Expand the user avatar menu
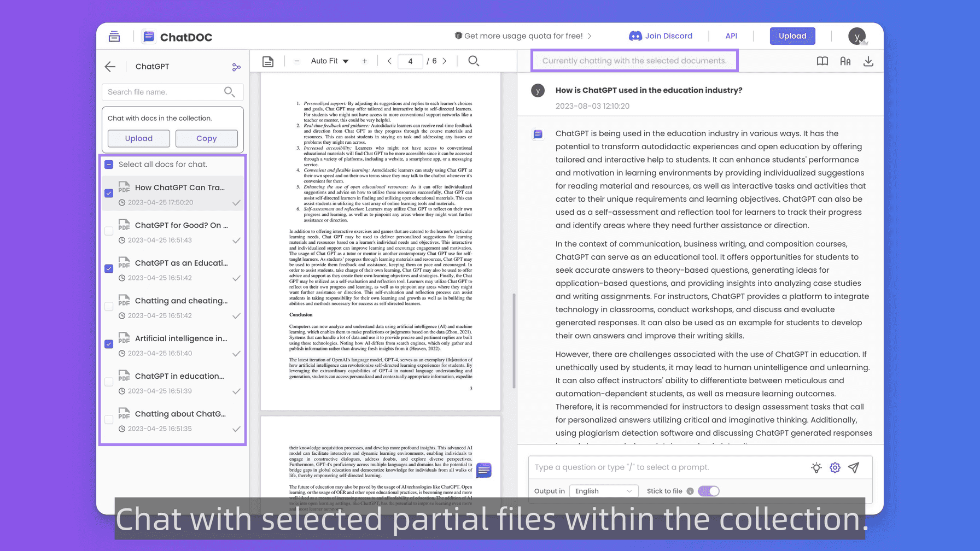Viewport: 980px width, 551px height. coord(856,36)
